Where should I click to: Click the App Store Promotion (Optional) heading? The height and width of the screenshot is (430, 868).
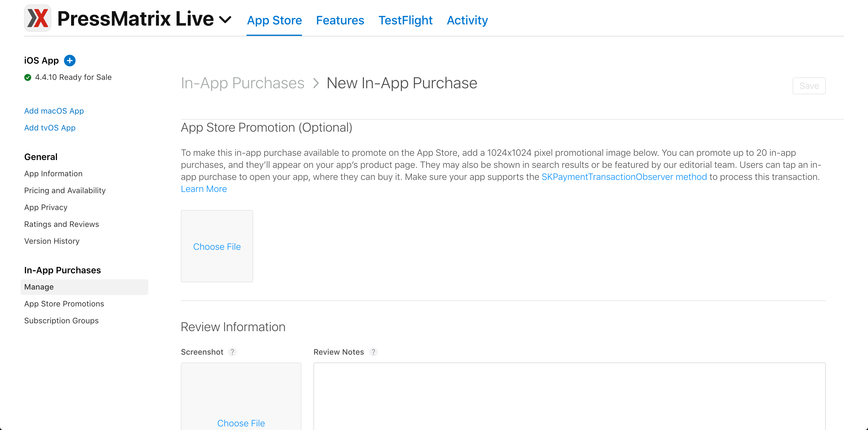pos(266,127)
